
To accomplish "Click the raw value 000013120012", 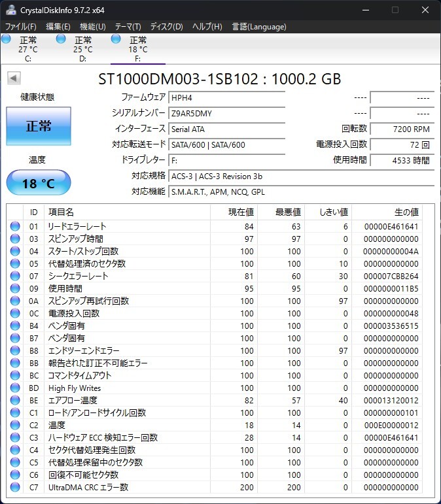I will [x=391, y=401].
